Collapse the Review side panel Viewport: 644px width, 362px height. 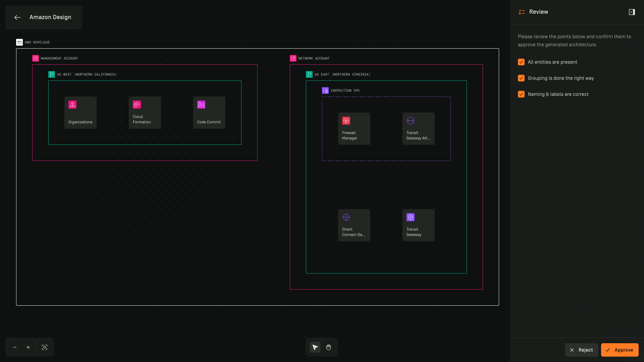pyautogui.click(x=632, y=12)
